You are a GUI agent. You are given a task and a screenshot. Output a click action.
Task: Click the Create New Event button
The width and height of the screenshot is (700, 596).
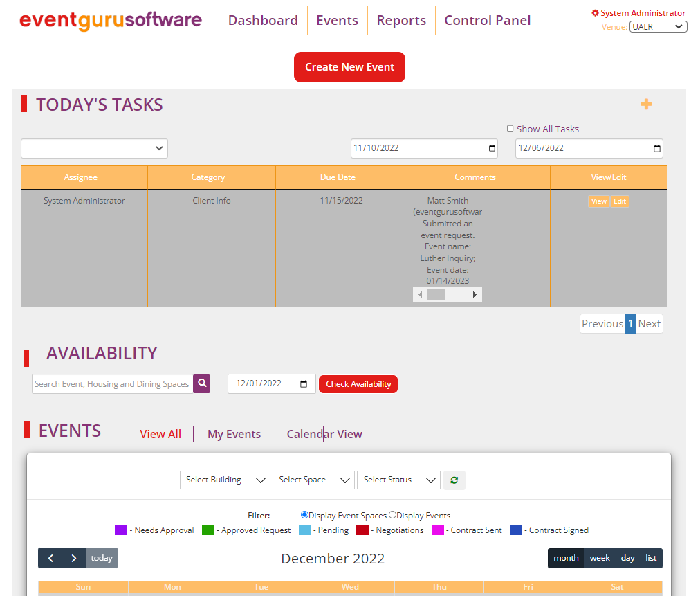click(x=349, y=67)
